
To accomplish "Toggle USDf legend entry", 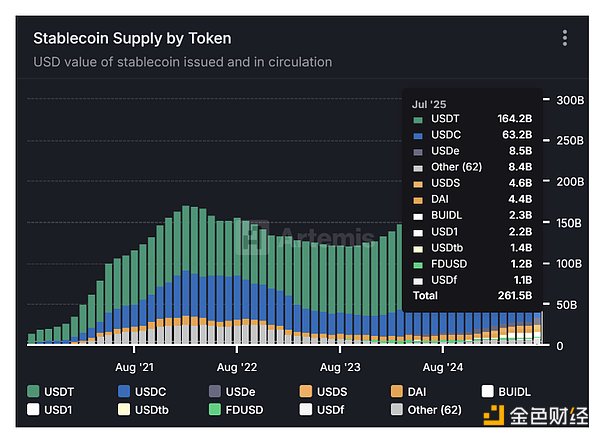I will pyautogui.click(x=322, y=409).
